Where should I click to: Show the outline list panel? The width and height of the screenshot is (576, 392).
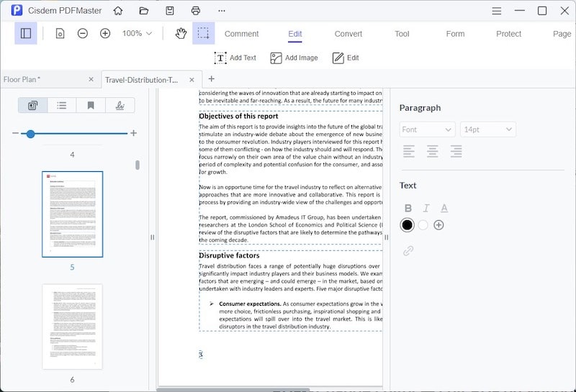coord(62,105)
